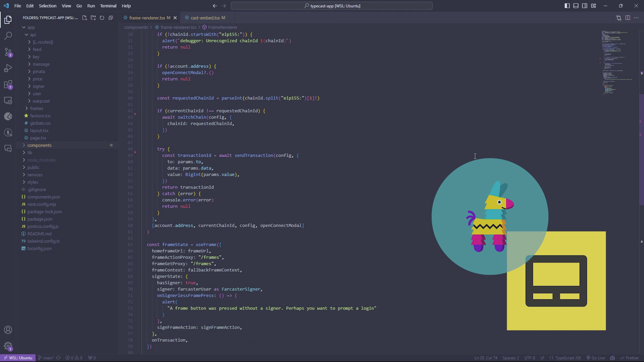The height and width of the screenshot is (362, 644).
Task: Open the Go menu
Action: pos(79,6)
